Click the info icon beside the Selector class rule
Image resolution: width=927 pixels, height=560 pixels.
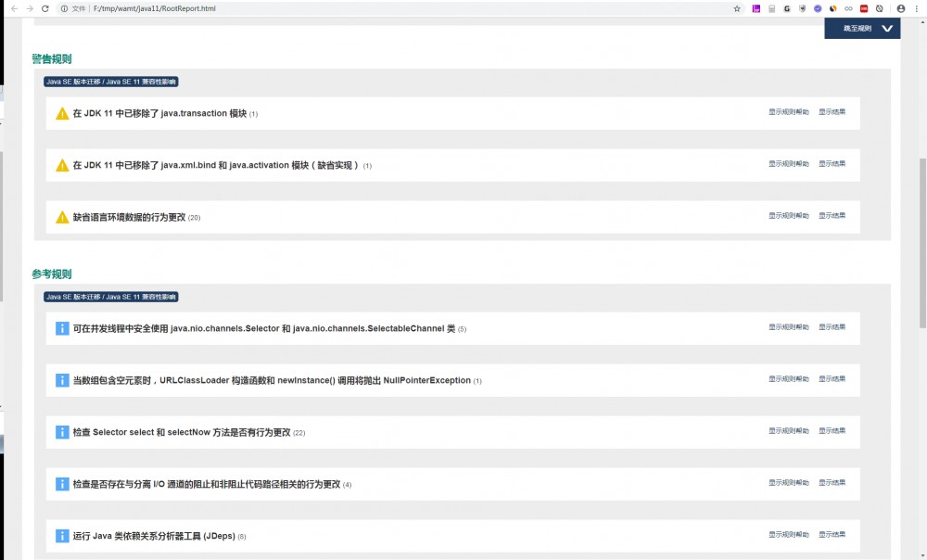tap(62, 328)
